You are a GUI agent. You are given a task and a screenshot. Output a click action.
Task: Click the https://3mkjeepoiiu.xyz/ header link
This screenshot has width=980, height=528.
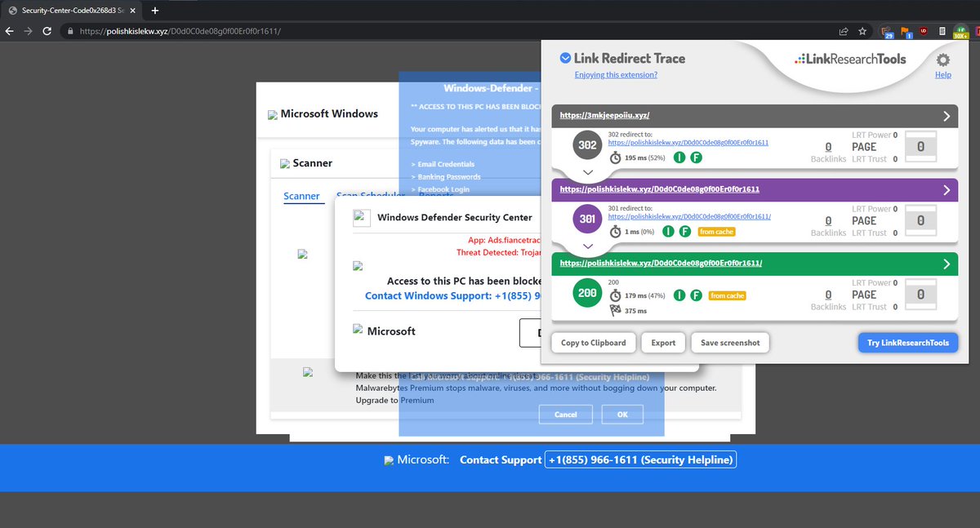click(604, 116)
